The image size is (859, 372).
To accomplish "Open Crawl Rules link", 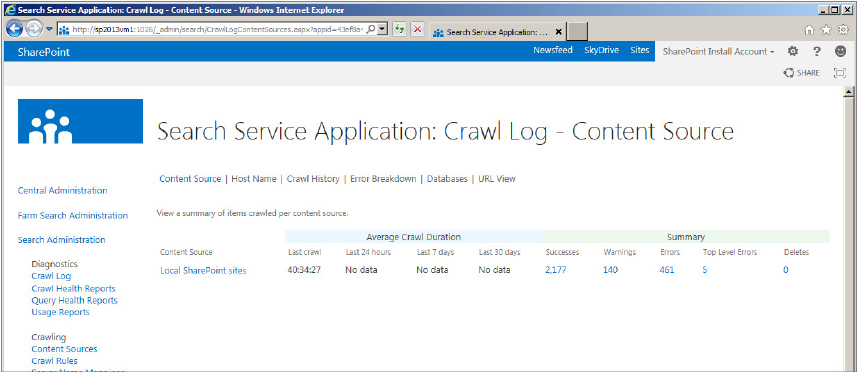I will 54,360.
